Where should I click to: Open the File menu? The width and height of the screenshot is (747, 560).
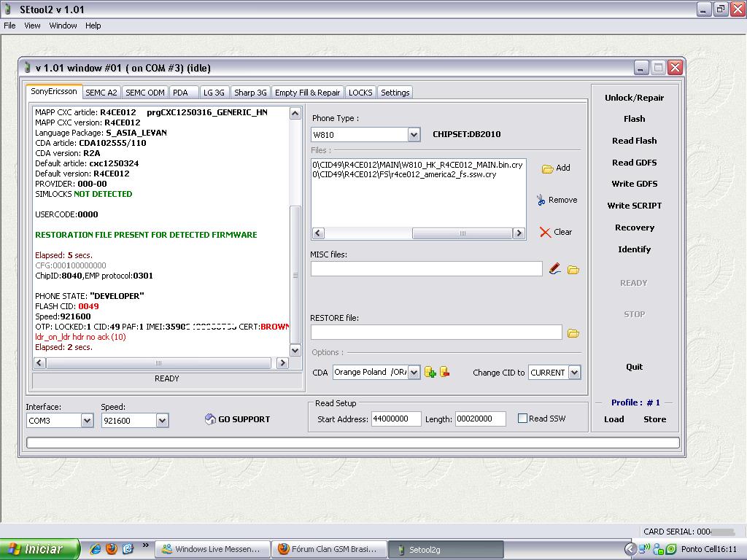pos(9,26)
